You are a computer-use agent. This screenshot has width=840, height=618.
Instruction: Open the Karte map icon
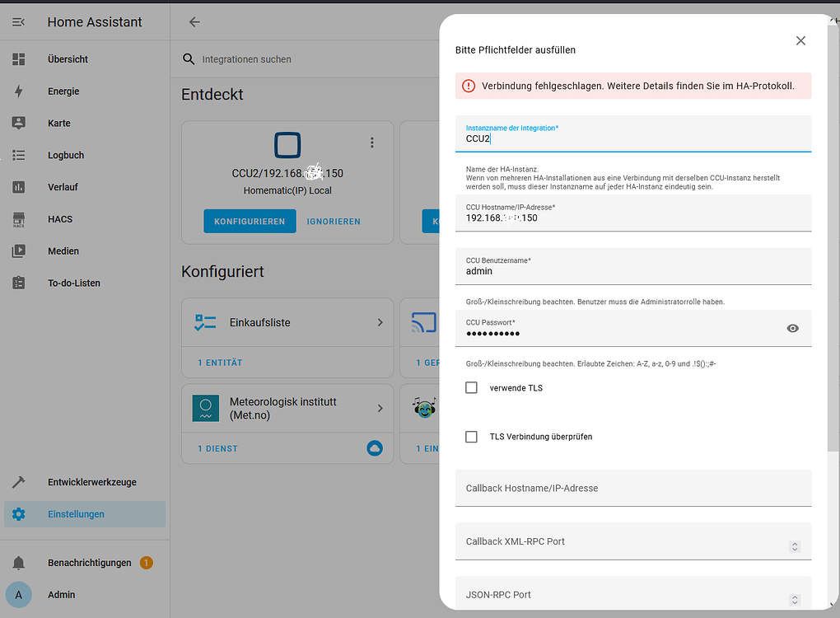click(18, 123)
